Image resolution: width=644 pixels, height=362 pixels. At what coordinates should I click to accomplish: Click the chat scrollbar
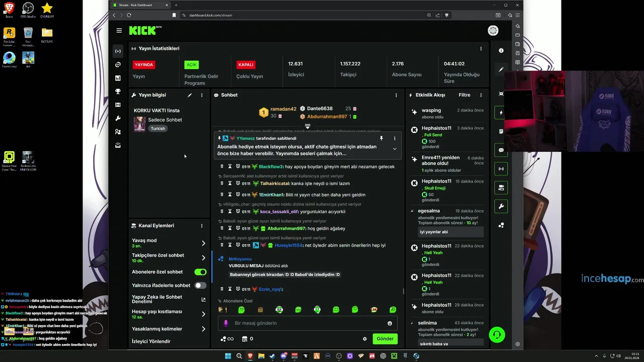(x=403, y=291)
